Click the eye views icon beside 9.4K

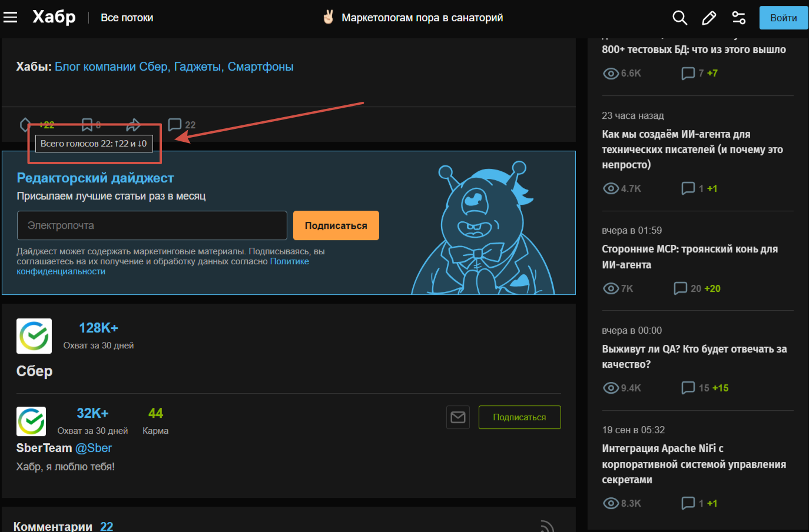(611, 388)
